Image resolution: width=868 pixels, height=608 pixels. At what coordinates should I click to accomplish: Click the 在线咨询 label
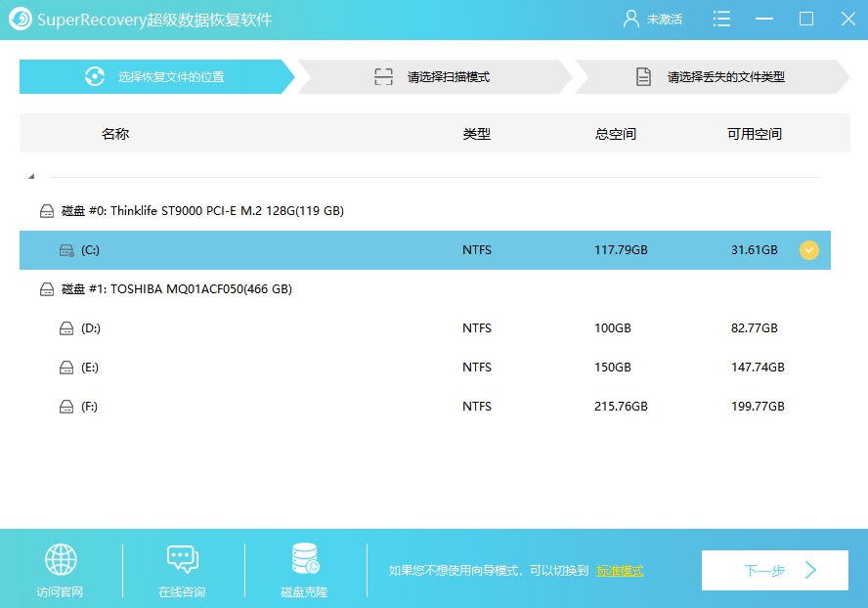point(182,592)
